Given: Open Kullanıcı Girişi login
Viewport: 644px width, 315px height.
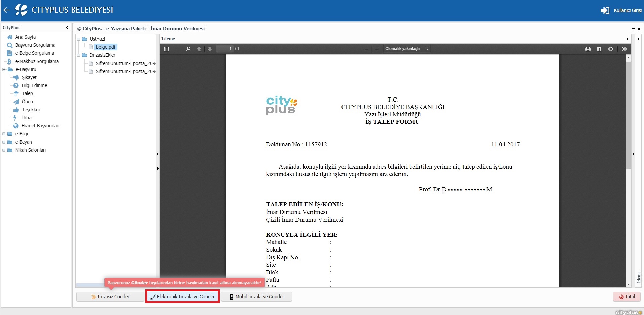Looking at the screenshot, I should pos(621,10).
